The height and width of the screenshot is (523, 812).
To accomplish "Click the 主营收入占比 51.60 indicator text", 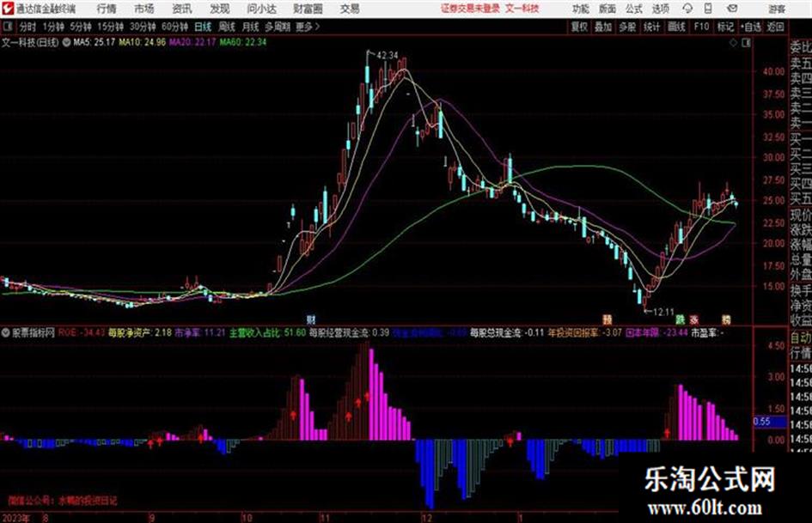I will click(268, 332).
